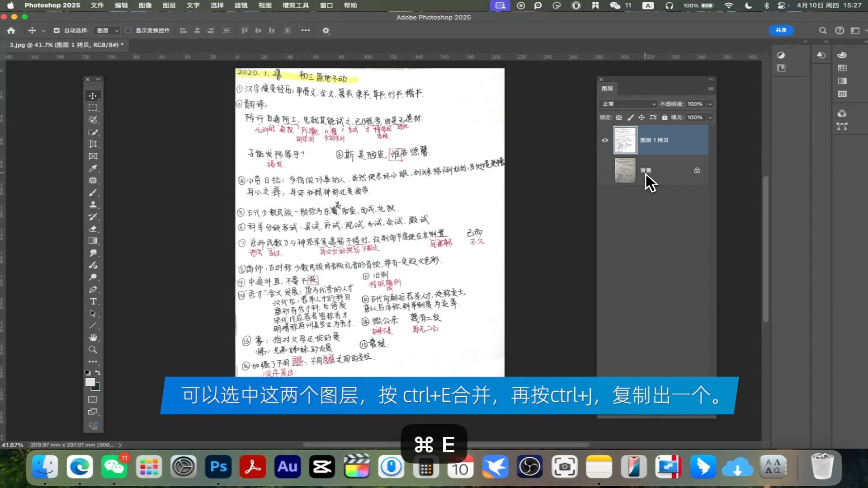Toggle the 自动选择 checkbox
The height and width of the screenshot is (488, 868).
(x=57, y=31)
